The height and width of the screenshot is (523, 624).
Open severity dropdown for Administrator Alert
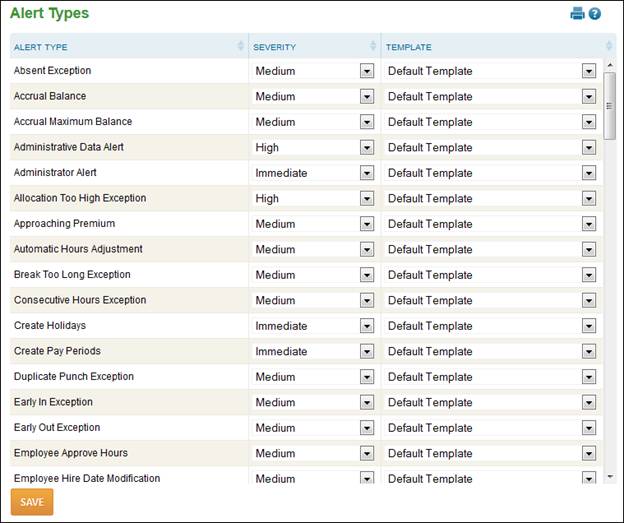pyautogui.click(x=367, y=173)
